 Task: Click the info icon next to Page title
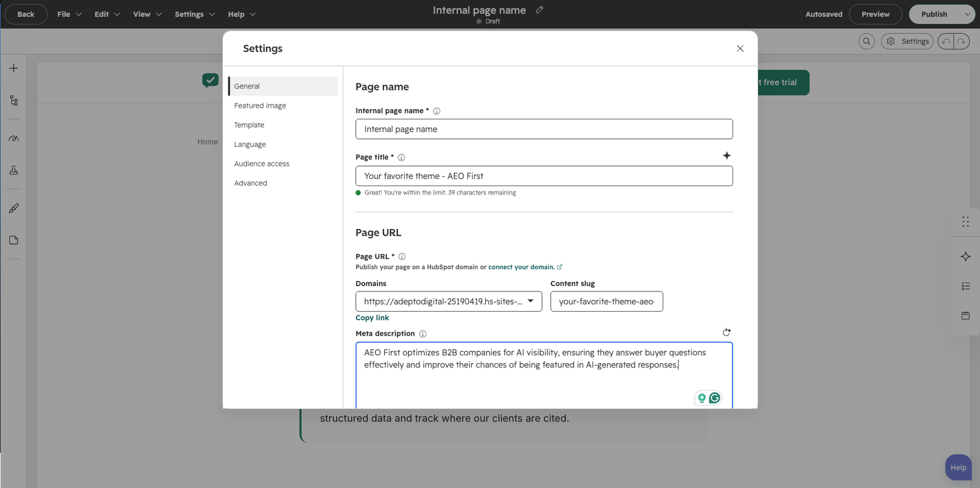(401, 157)
